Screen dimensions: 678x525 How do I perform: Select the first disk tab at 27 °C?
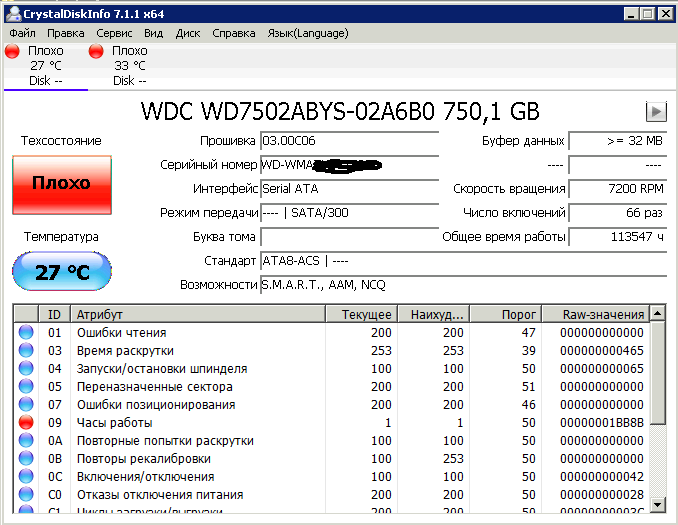pos(46,66)
